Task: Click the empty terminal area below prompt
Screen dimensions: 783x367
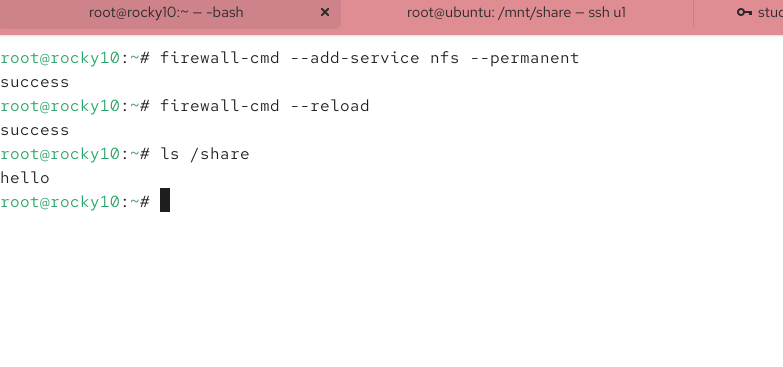Action: (392, 290)
